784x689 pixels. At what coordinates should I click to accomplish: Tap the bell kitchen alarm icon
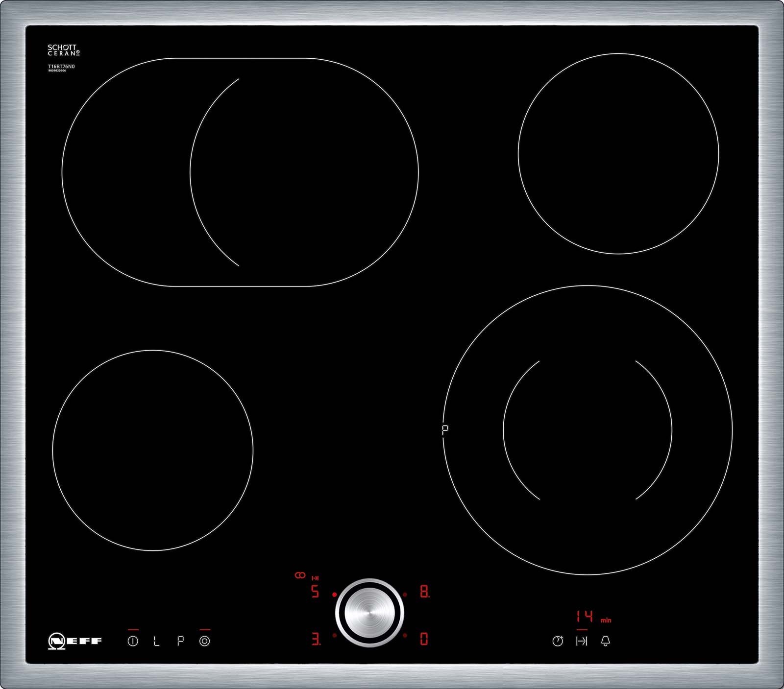click(606, 641)
